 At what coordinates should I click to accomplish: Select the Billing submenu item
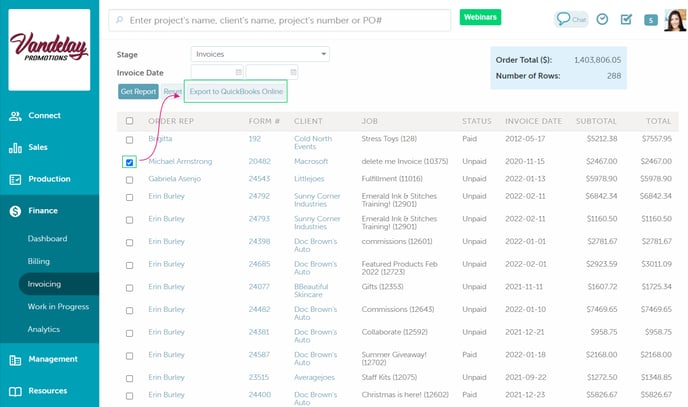39,261
